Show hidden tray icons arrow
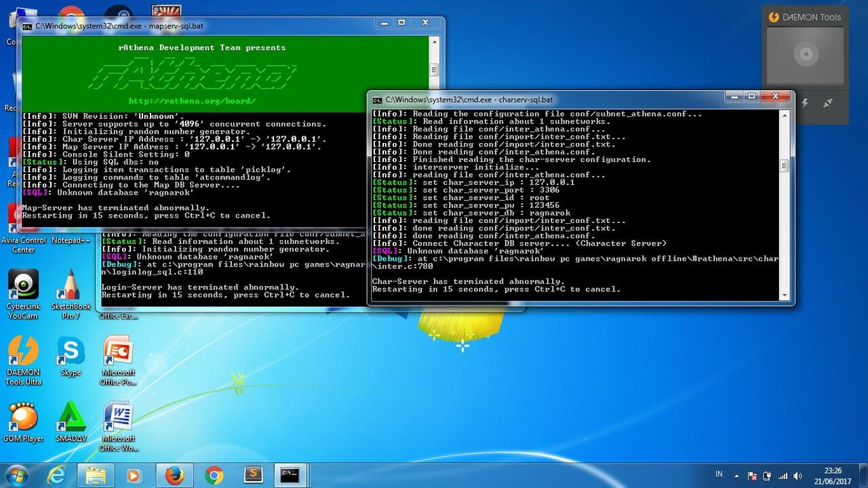This screenshot has height=488, width=868. pos(737,476)
